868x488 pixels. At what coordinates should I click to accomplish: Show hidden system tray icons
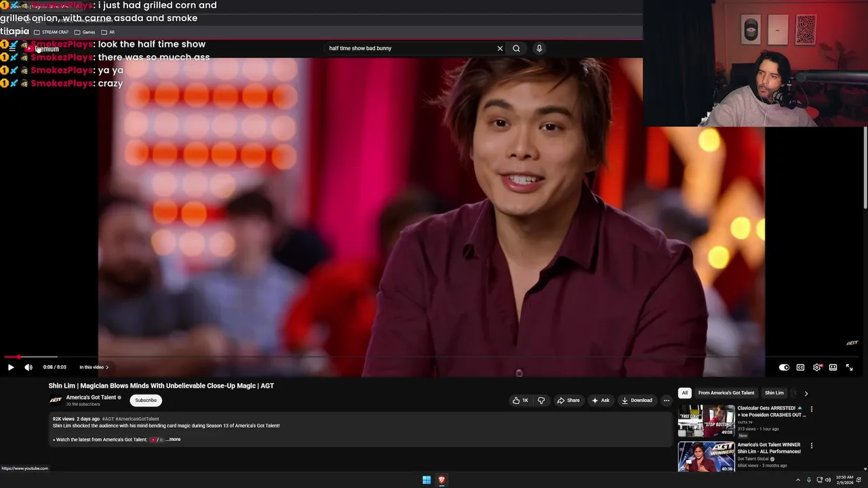797,480
